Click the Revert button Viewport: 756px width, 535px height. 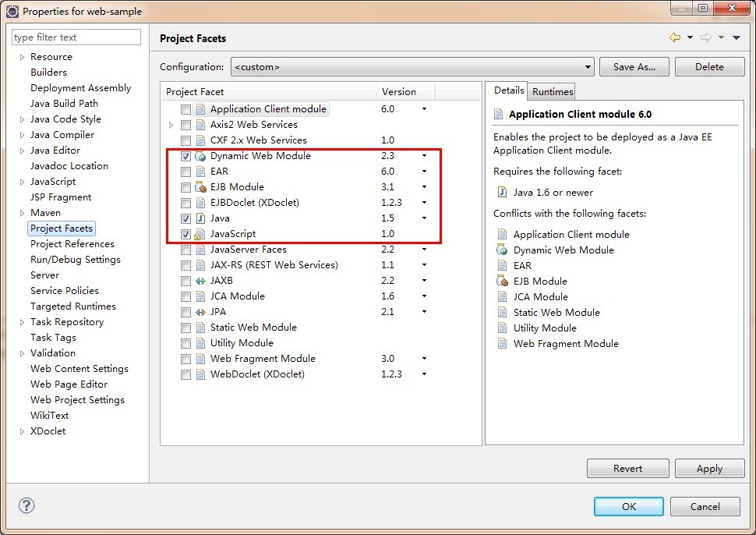tap(627, 469)
